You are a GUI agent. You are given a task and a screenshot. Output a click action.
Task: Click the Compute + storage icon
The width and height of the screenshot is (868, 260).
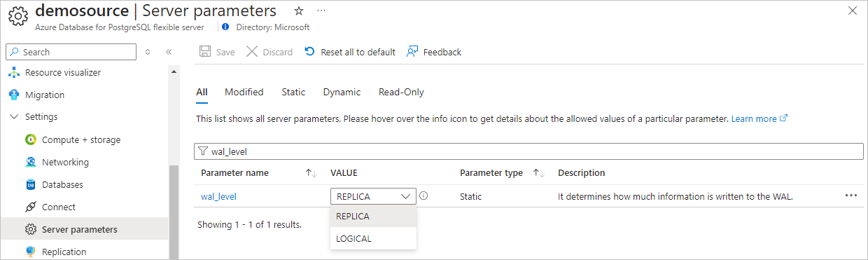(x=30, y=139)
